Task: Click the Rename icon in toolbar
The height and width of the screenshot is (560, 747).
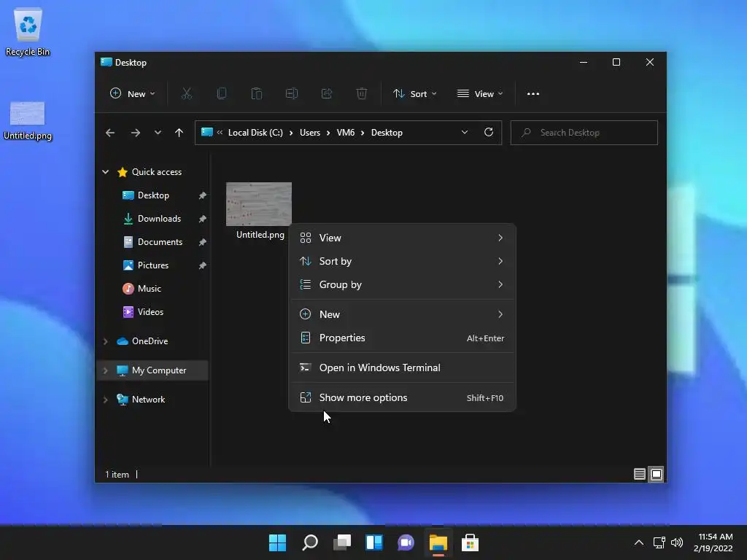Action: [292, 94]
